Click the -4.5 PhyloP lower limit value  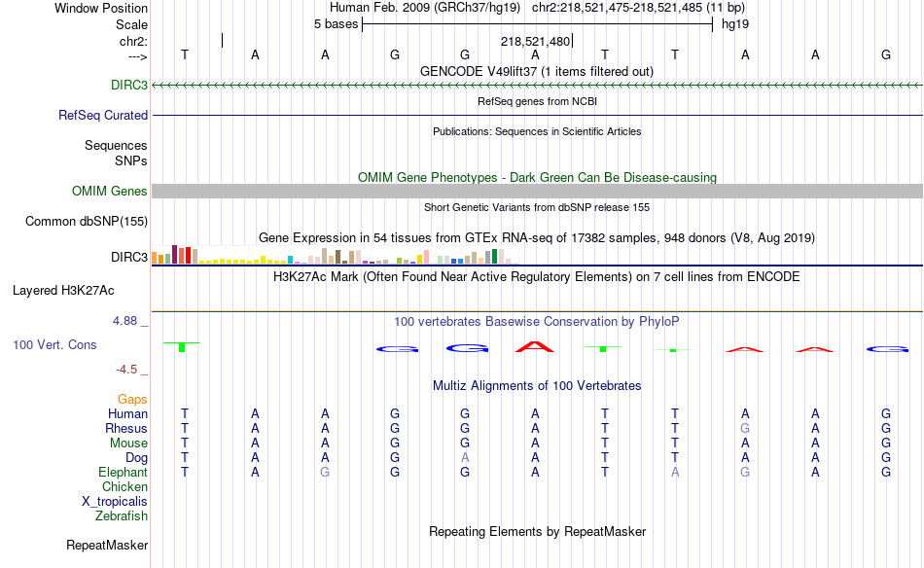[x=126, y=370]
